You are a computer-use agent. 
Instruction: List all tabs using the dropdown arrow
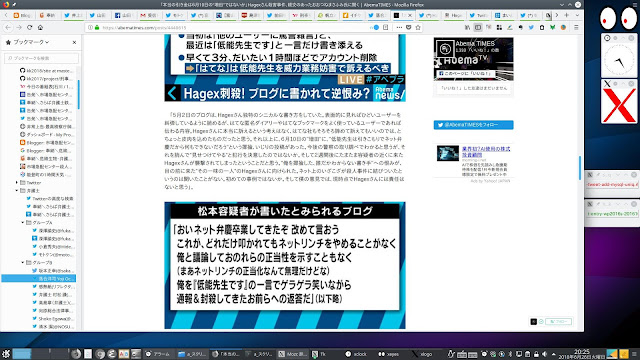[x=577, y=15]
